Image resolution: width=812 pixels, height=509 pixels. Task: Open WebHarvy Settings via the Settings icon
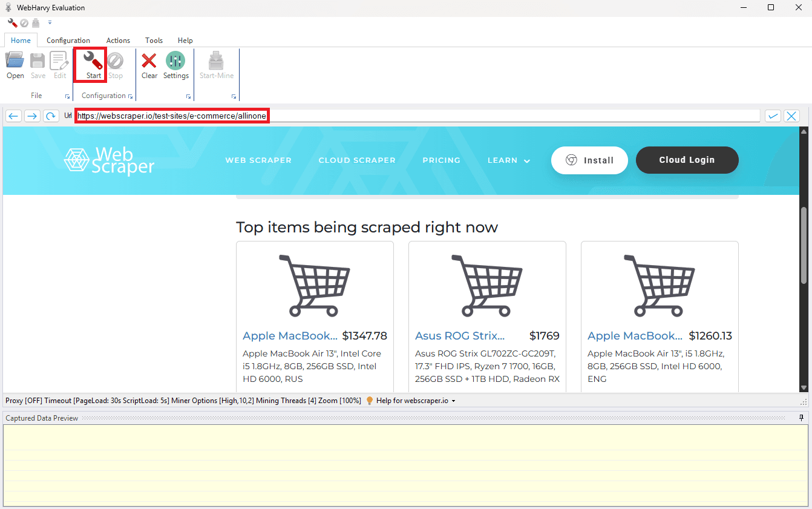pyautogui.click(x=175, y=64)
